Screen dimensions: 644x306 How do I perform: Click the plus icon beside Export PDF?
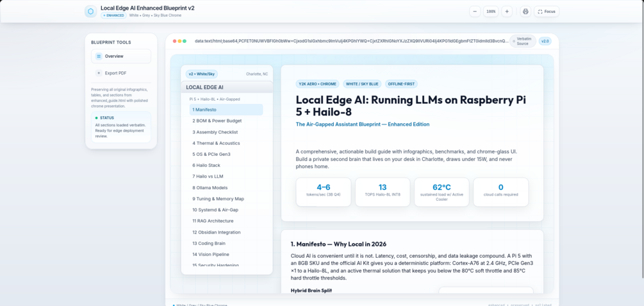[x=99, y=73]
